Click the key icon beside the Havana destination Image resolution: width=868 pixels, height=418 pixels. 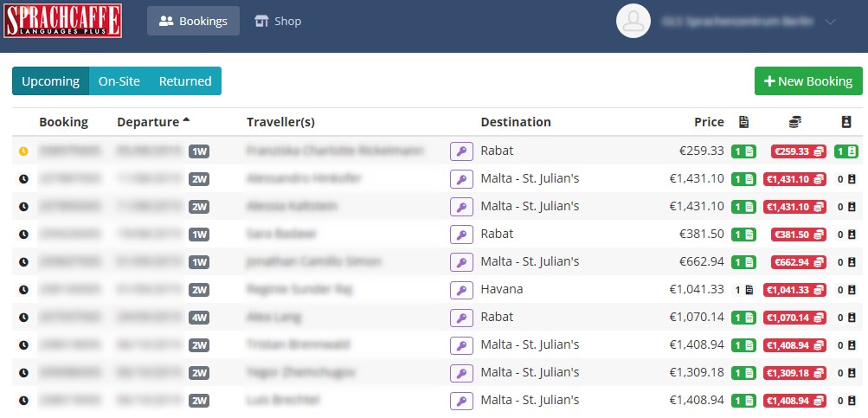(461, 290)
